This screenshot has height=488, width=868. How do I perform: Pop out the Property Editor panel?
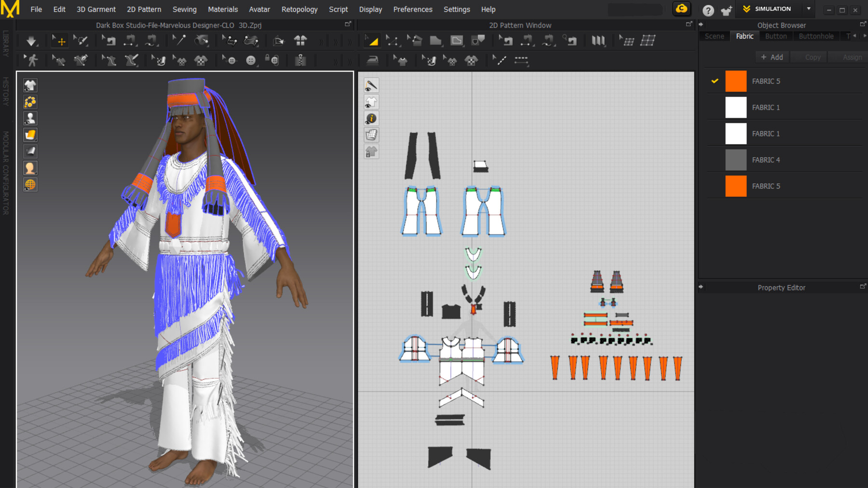click(x=863, y=286)
